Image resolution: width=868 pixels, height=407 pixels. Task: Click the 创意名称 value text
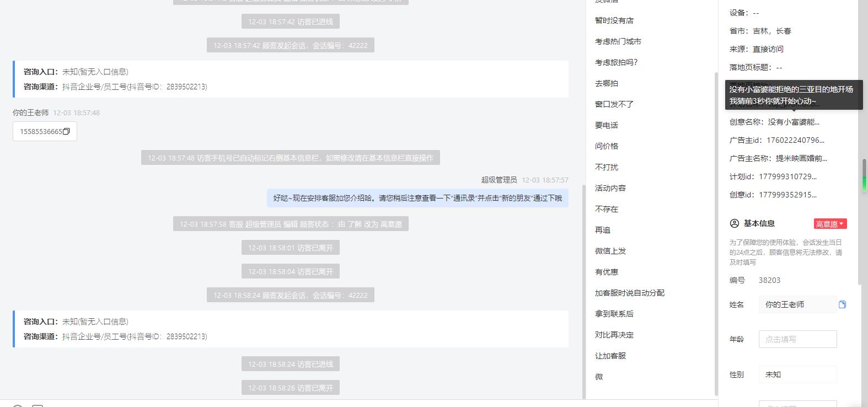794,122
